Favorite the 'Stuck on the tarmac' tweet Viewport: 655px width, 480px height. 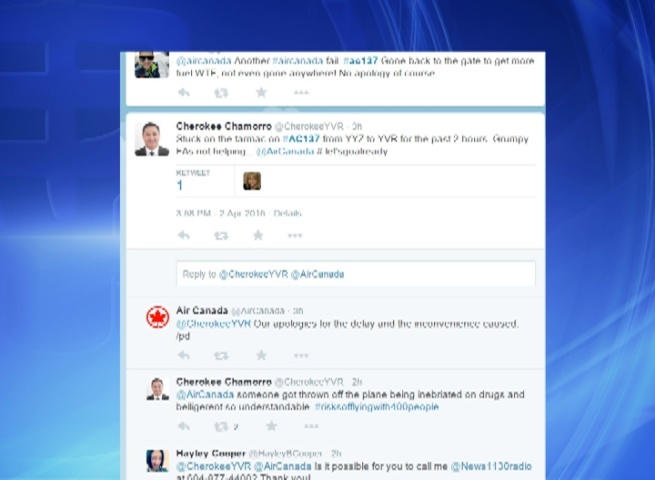click(258, 235)
